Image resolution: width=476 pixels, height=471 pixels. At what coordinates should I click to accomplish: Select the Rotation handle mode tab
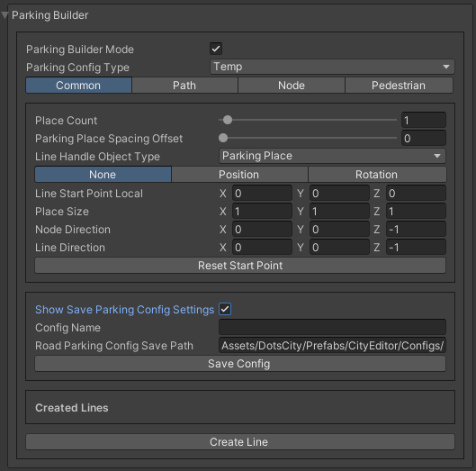(x=377, y=175)
